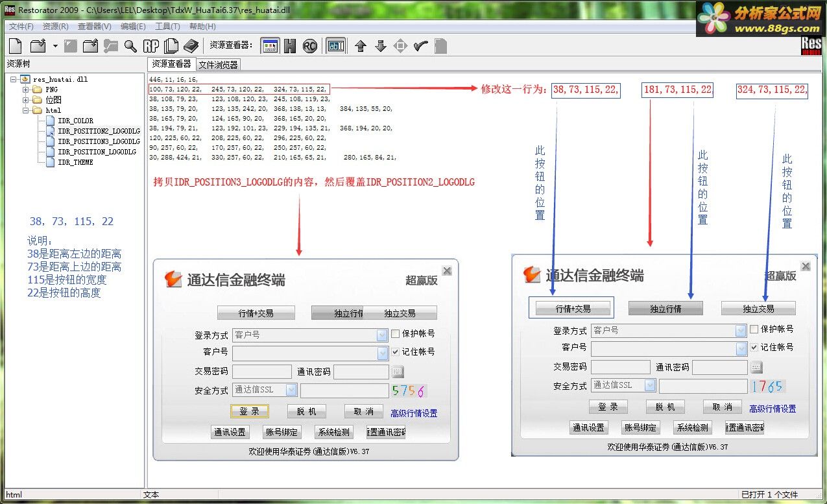Click the grayed Save toolbar icon
Viewport: 827px width, 504px height.
(x=70, y=46)
